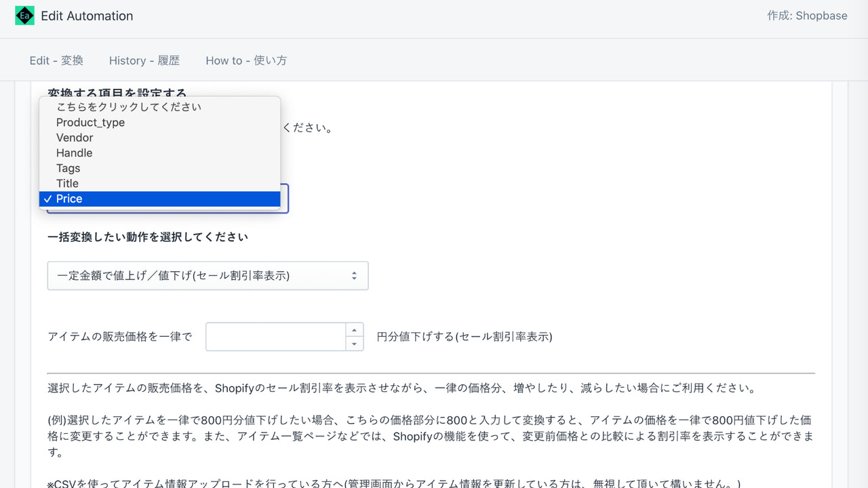Choose "Handle" from the open dropdown

(74, 152)
